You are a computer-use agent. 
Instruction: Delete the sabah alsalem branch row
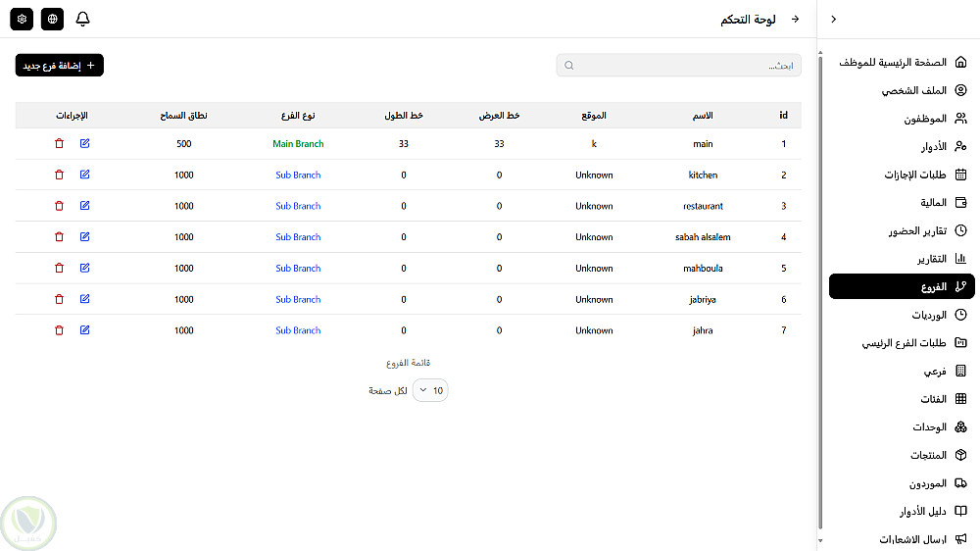pos(60,236)
